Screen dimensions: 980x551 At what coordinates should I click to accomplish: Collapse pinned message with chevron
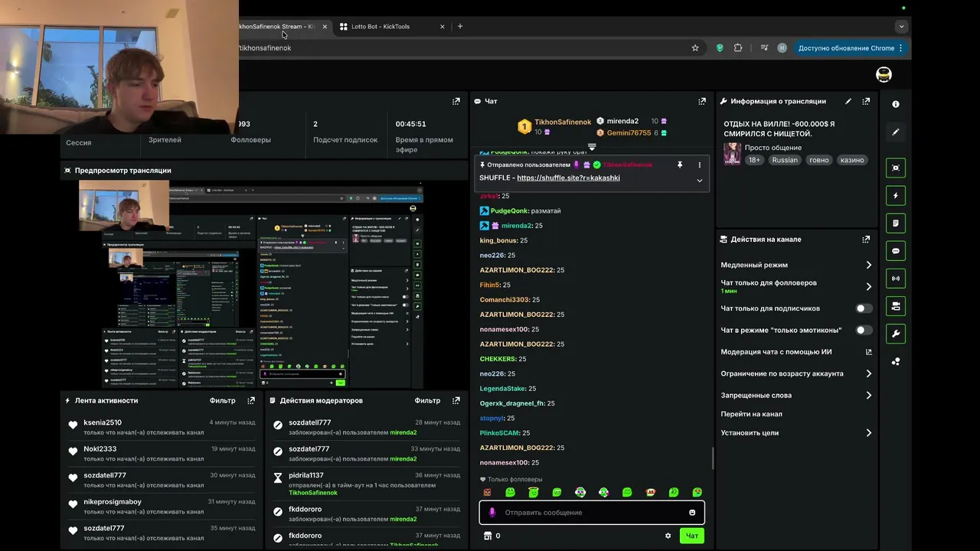(699, 181)
